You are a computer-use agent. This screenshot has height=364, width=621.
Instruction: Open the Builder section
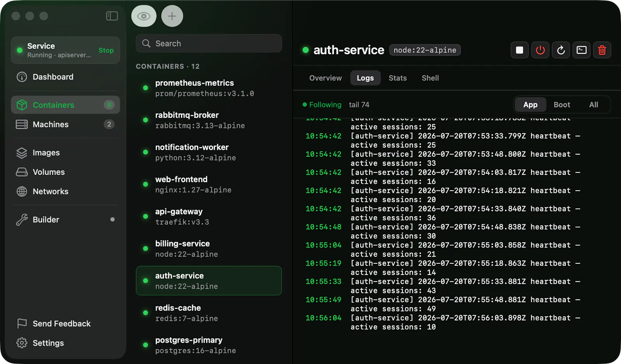click(x=65, y=220)
